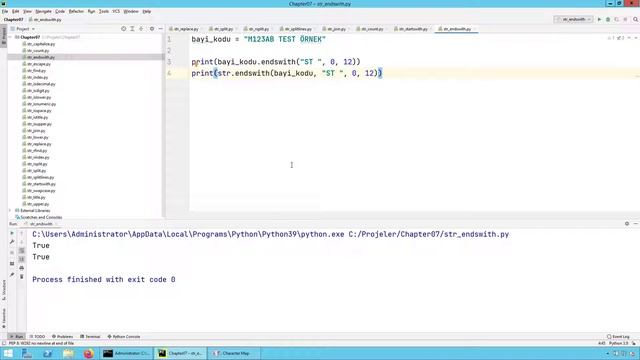This screenshot has height=360, width=640.
Task: Open Run panel wrench settings
Action: coord(12,242)
